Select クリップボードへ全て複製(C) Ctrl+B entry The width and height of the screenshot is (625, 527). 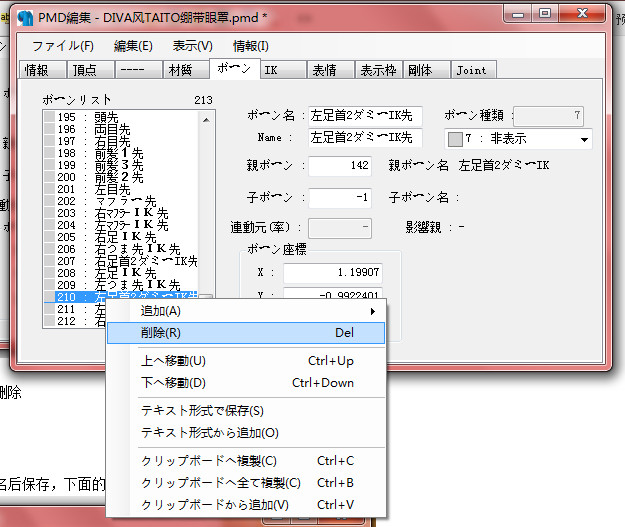(246, 483)
